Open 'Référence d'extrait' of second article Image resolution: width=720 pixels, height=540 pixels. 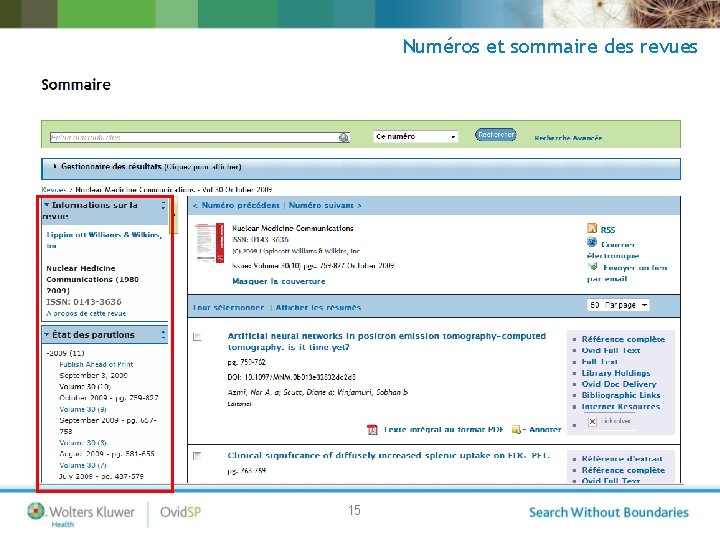click(x=622, y=459)
